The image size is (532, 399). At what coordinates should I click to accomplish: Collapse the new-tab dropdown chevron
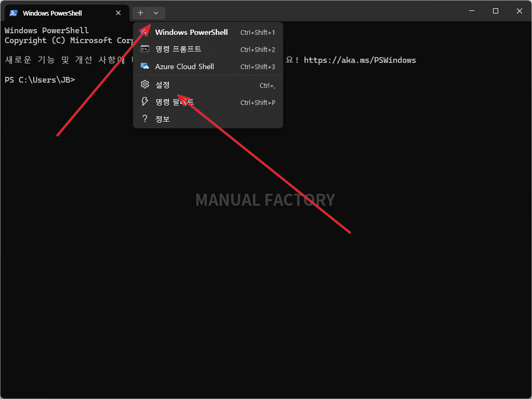coord(156,13)
